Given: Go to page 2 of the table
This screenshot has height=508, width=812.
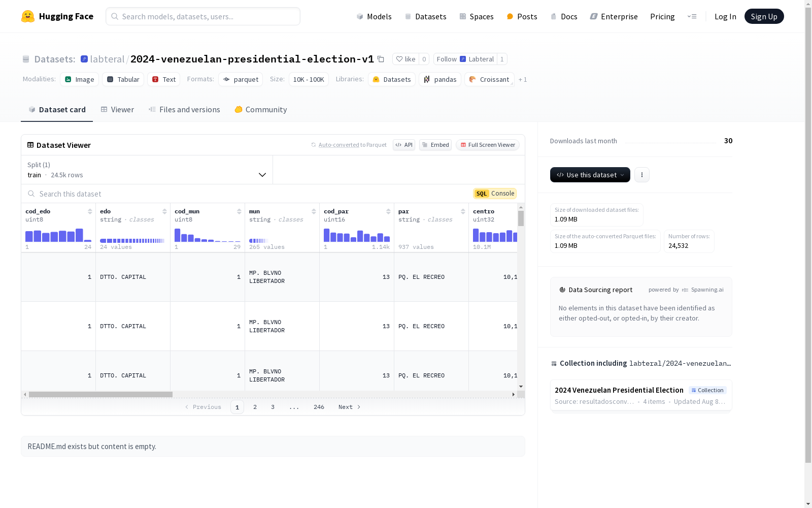Looking at the screenshot, I should pos(255,407).
